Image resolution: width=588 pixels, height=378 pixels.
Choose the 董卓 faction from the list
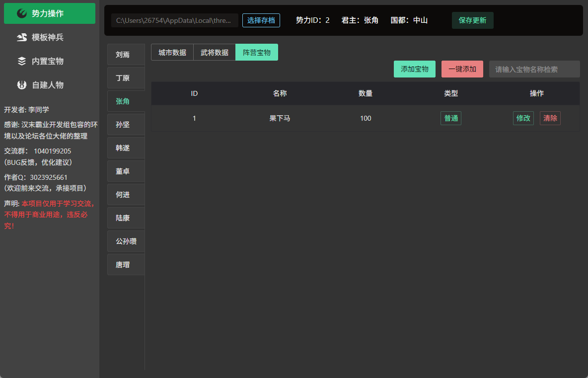point(126,171)
